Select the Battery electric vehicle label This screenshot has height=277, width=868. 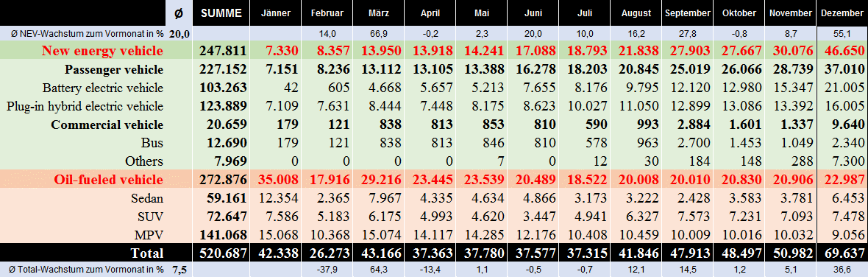tap(103, 88)
